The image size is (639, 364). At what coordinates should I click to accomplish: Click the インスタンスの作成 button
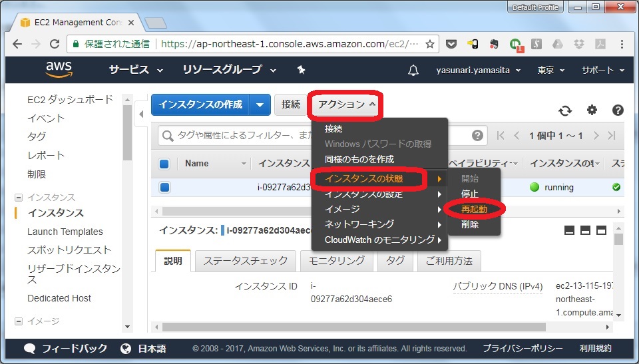[x=200, y=104]
